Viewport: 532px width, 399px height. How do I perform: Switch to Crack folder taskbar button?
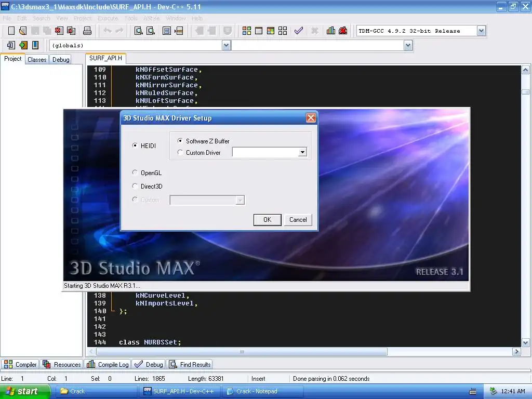[x=95, y=392]
